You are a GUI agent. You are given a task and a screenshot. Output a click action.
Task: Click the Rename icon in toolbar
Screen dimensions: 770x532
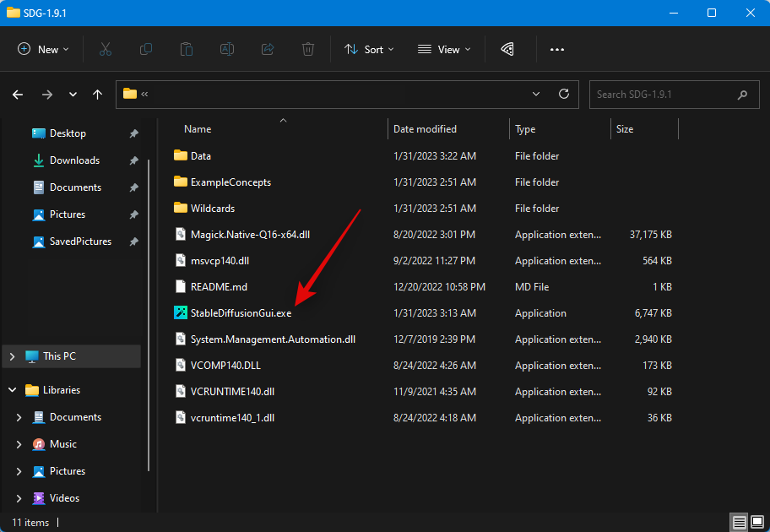(227, 49)
